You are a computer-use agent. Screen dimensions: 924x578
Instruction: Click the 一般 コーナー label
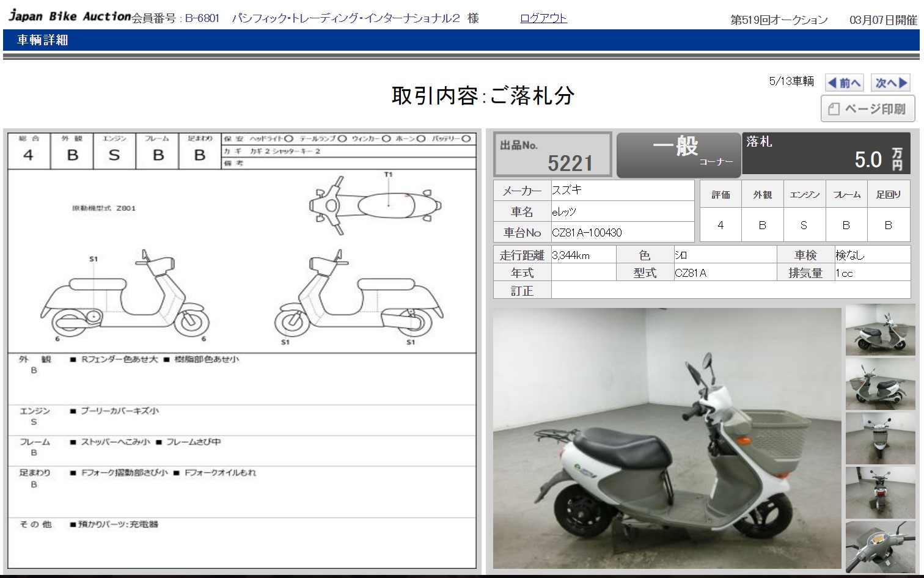point(678,155)
